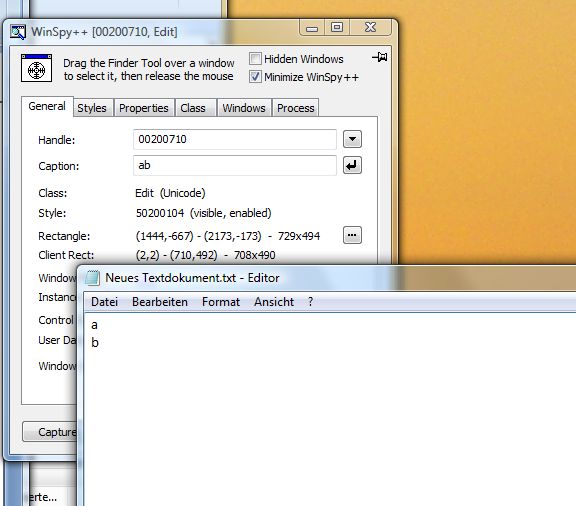Click the 'Neues Textdokument.txt - Editor' title
The width and height of the screenshot is (576, 506).
[x=192, y=278]
